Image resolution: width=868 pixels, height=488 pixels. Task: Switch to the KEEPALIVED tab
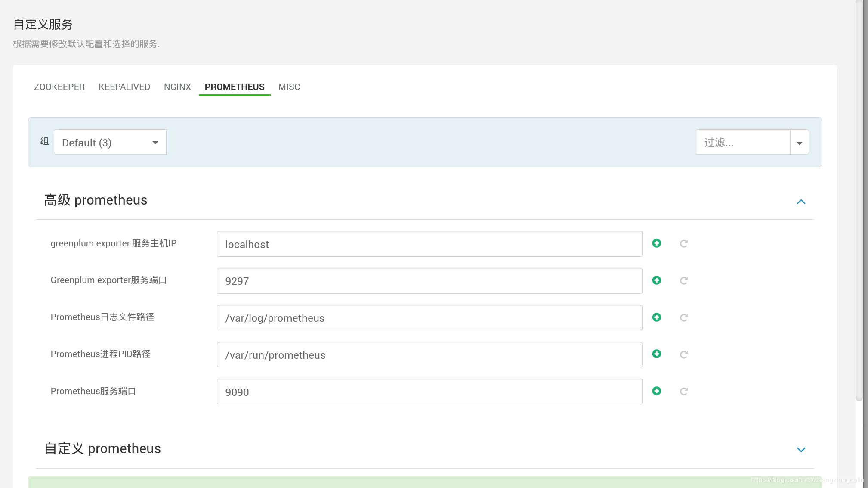(124, 87)
